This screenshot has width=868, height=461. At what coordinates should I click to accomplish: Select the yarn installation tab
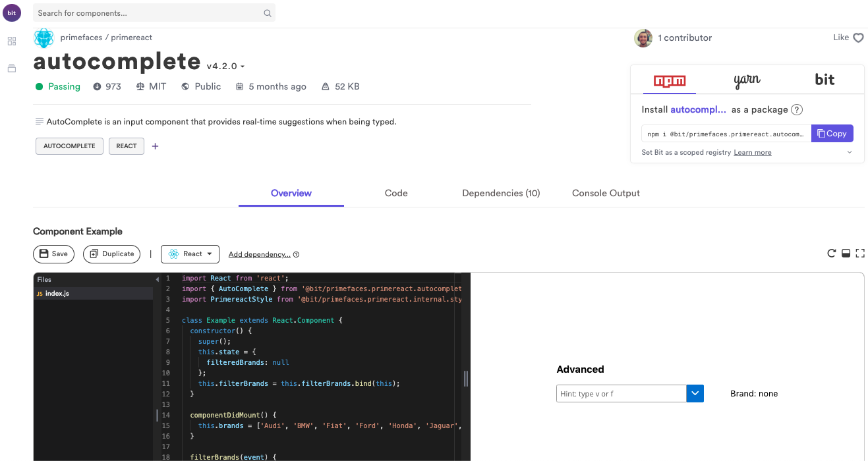tap(747, 78)
